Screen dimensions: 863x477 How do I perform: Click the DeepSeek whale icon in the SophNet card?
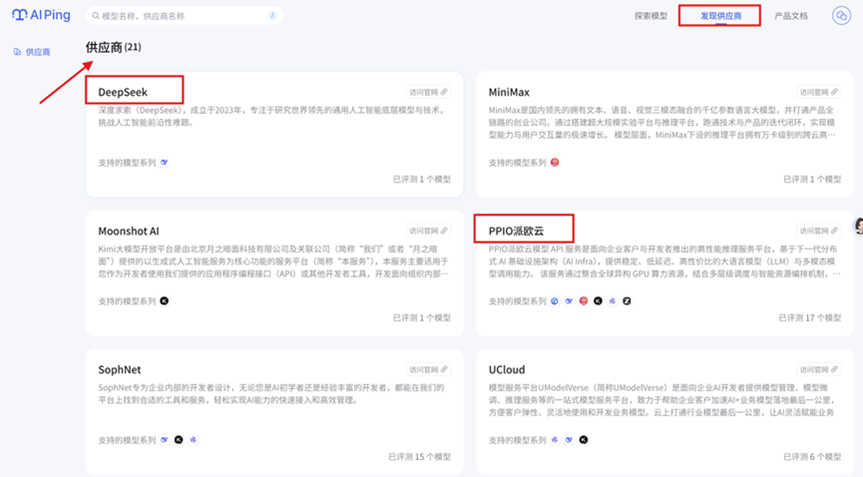[x=164, y=440]
